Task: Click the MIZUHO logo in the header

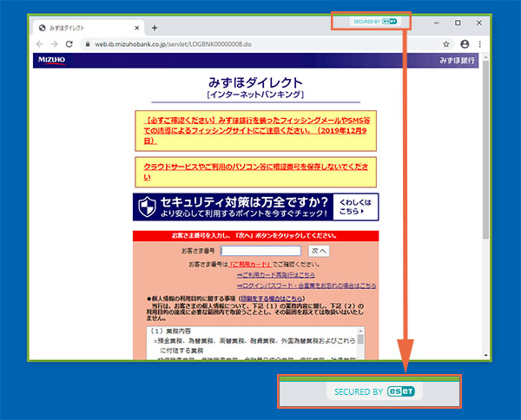Action: tap(51, 60)
